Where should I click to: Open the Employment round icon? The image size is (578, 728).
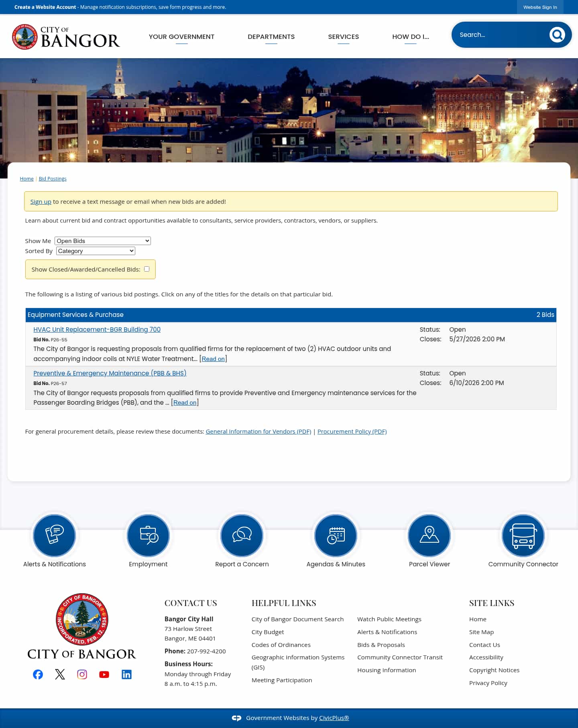148,535
